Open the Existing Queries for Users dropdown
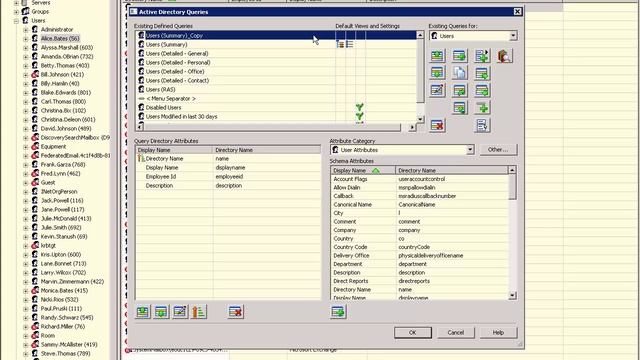640x360 pixels. point(513,36)
